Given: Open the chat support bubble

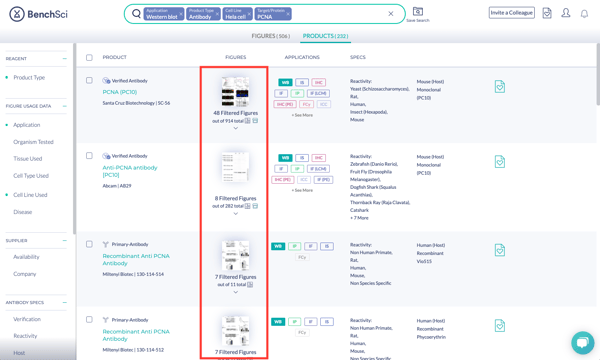Looking at the screenshot, I should tap(582, 342).
